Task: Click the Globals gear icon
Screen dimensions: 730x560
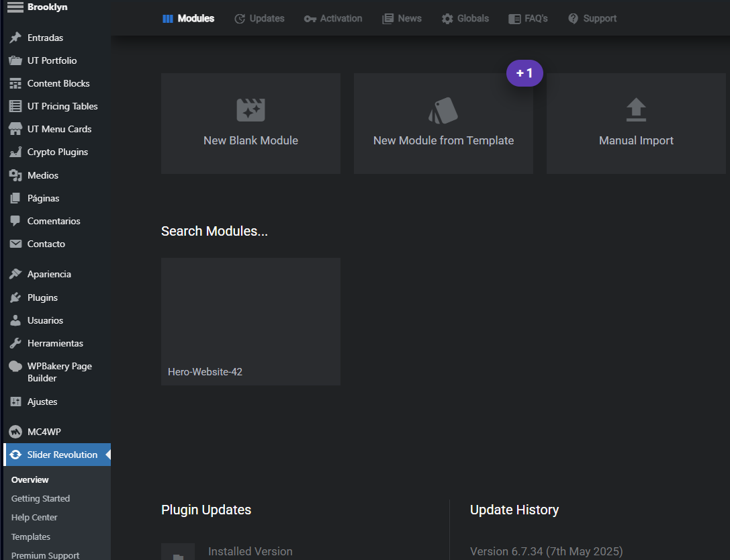Action: 447,18
